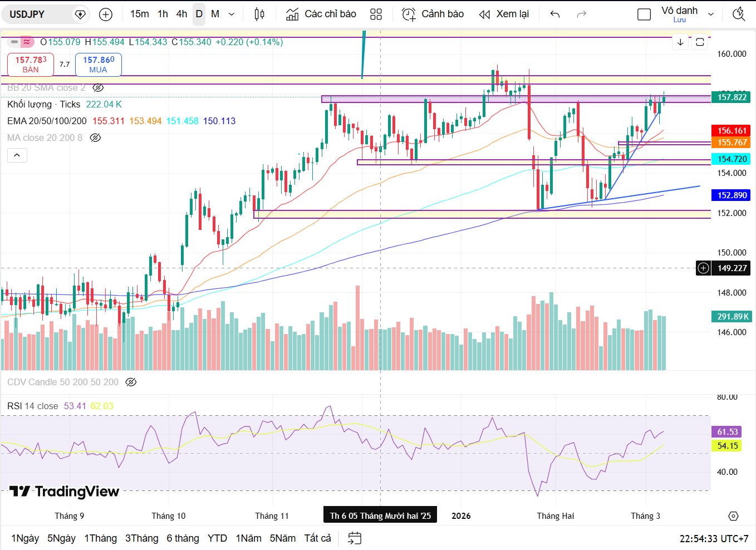The width and height of the screenshot is (756, 550).
Task: Set range to 6 tháng
Action: [x=183, y=538]
